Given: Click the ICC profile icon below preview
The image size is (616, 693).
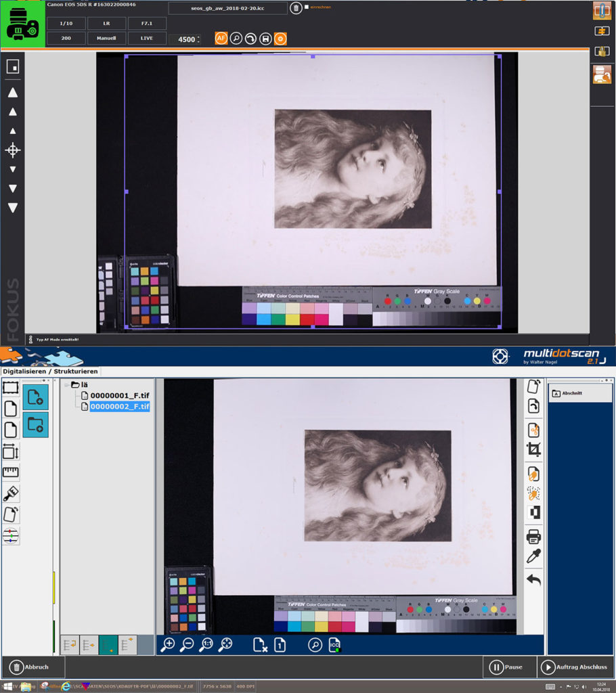Looking at the screenshot, I should (334, 645).
